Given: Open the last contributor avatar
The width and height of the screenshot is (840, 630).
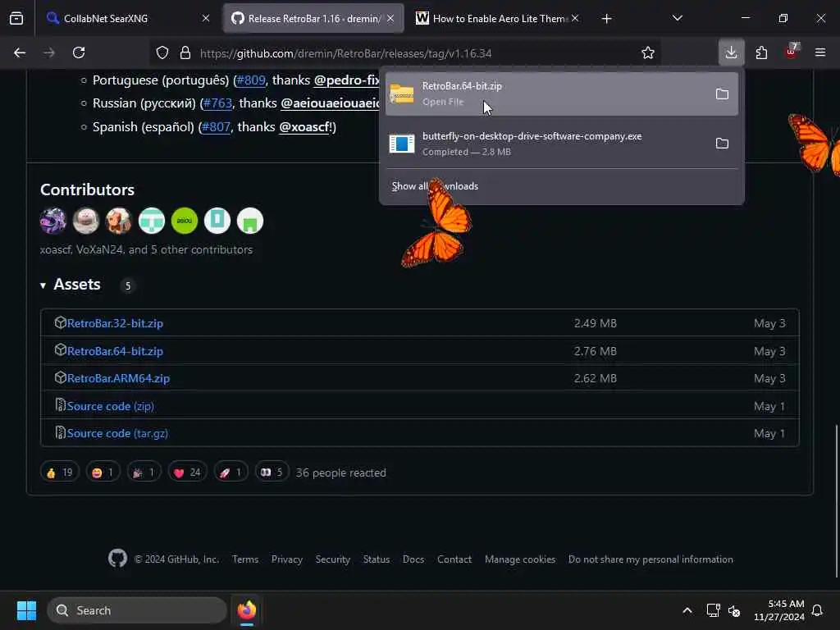Looking at the screenshot, I should point(250,221).
